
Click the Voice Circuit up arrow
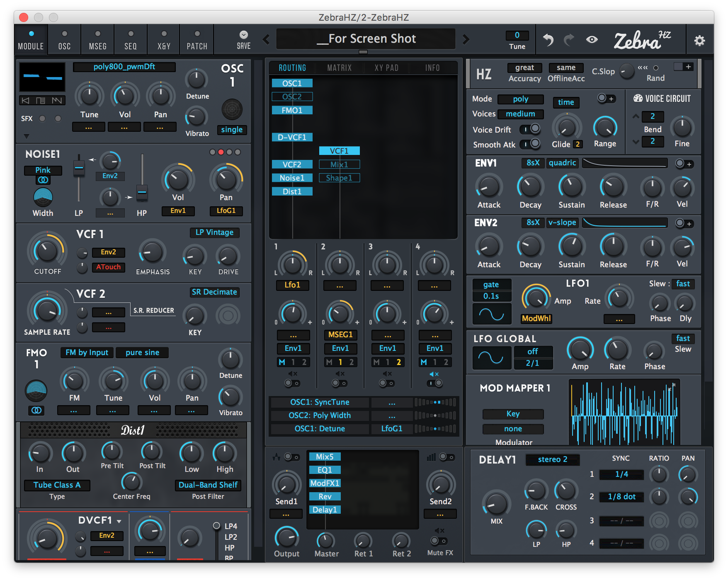[636, 116]
